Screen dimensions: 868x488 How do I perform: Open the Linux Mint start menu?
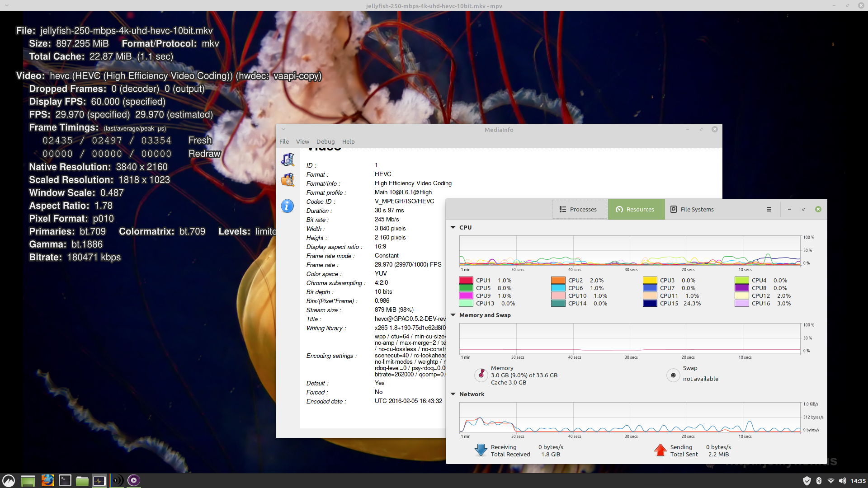click(x=9, y=480)
